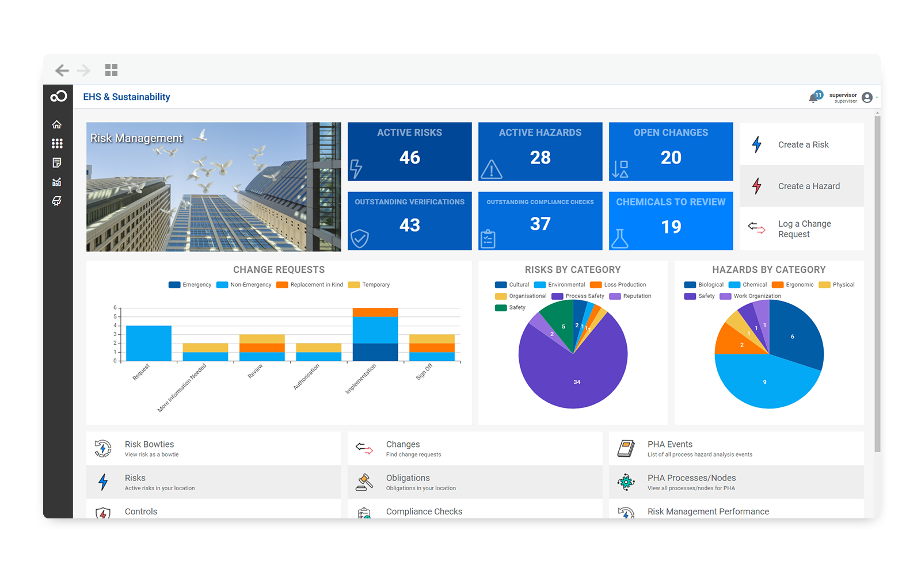Expand the supervisor user account menu
Image resolution: width=921 pixels, height=588 pixels.
click(867, 98)
